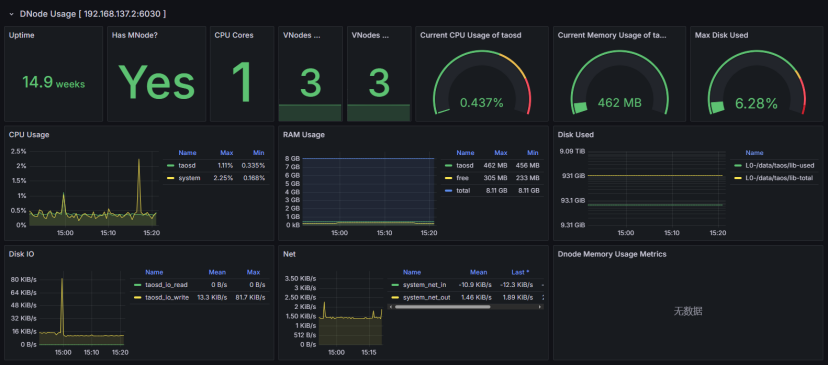Viewport: 829px width, 365px height.
Task: Open the Dnode Memory Usage Metrics panel title
Action: pos(612,254)
